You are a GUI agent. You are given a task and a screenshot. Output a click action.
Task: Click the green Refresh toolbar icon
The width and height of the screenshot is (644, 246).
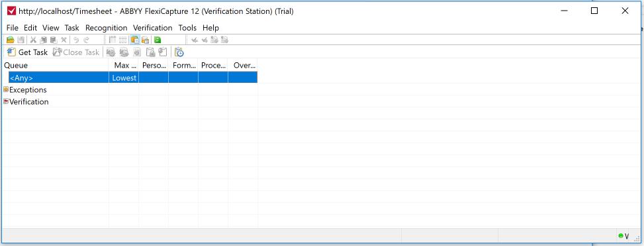158,40
